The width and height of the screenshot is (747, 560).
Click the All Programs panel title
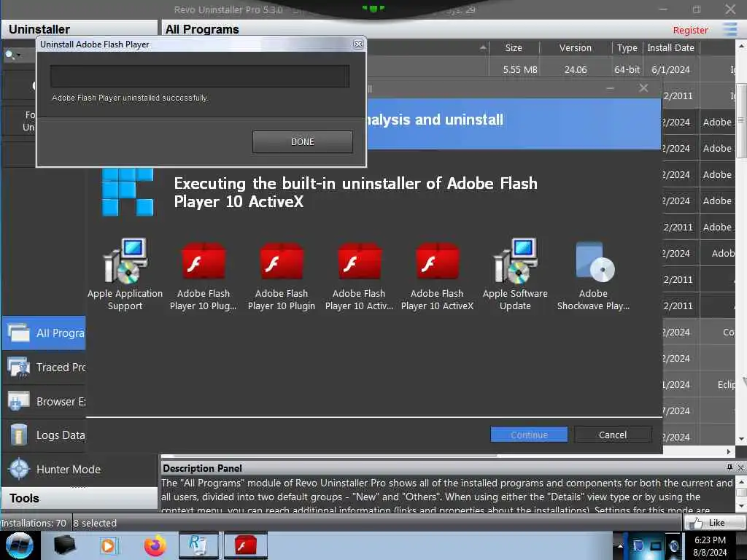pyautogui.click(x=202, y=29)
